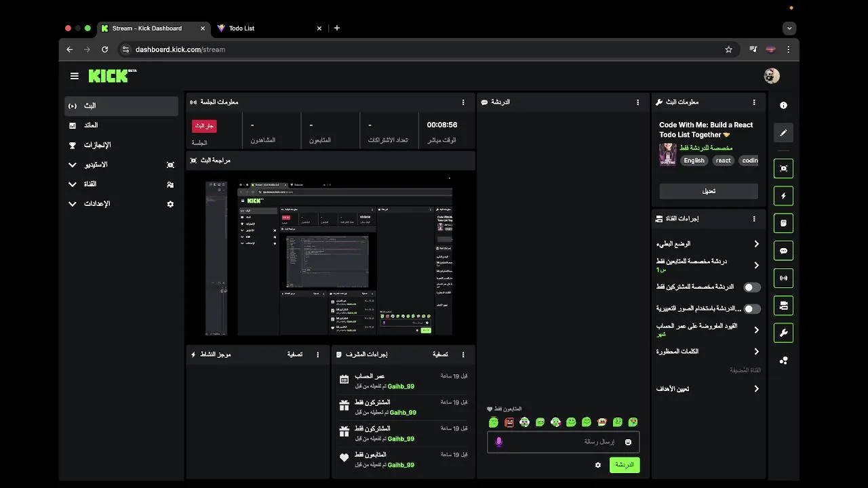The image size is (868, 488).
Task: Click the purple microphone icon in chat box
Action: pos(499,442)
